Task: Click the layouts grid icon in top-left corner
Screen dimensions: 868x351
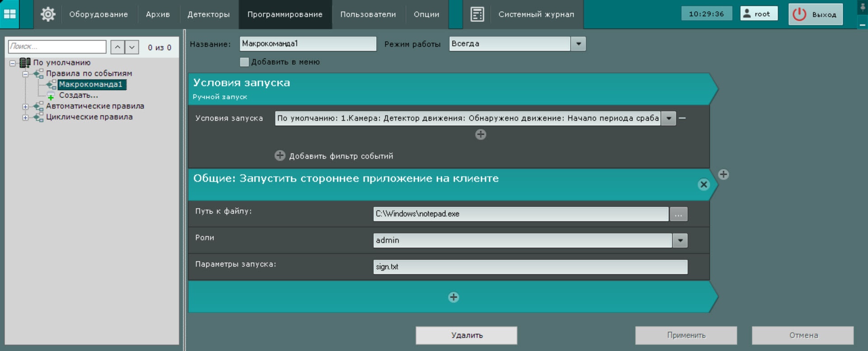Action: tap(10, 14)
